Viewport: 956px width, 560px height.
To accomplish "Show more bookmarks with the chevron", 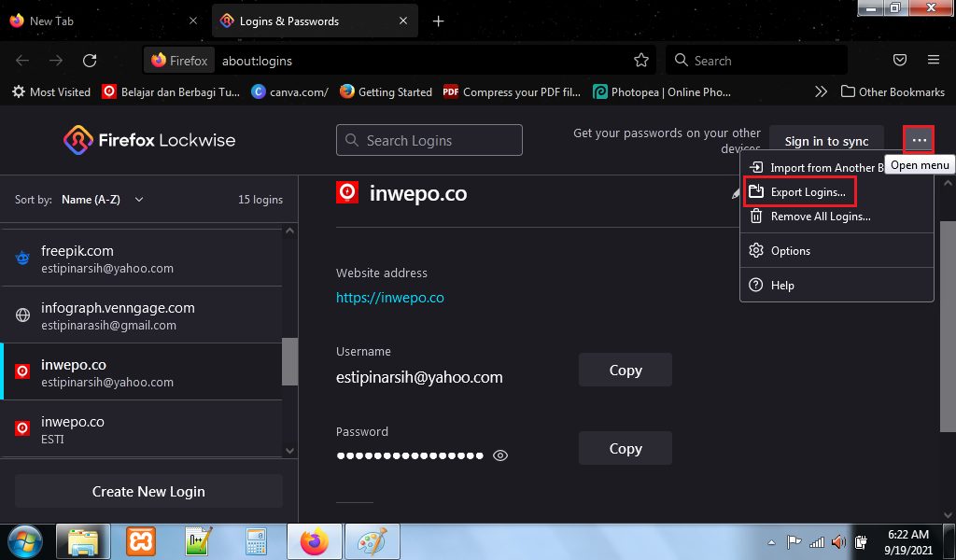I will 821,91.
